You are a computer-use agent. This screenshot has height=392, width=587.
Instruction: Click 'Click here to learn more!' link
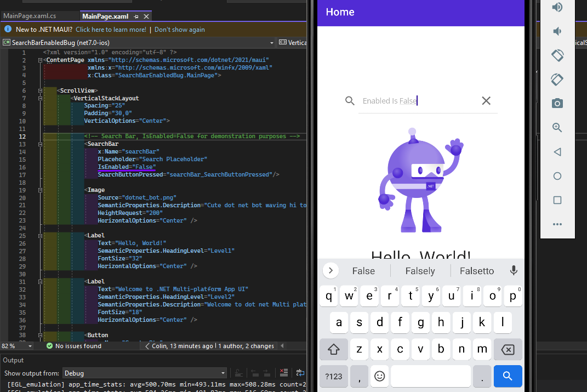[111, 30]
